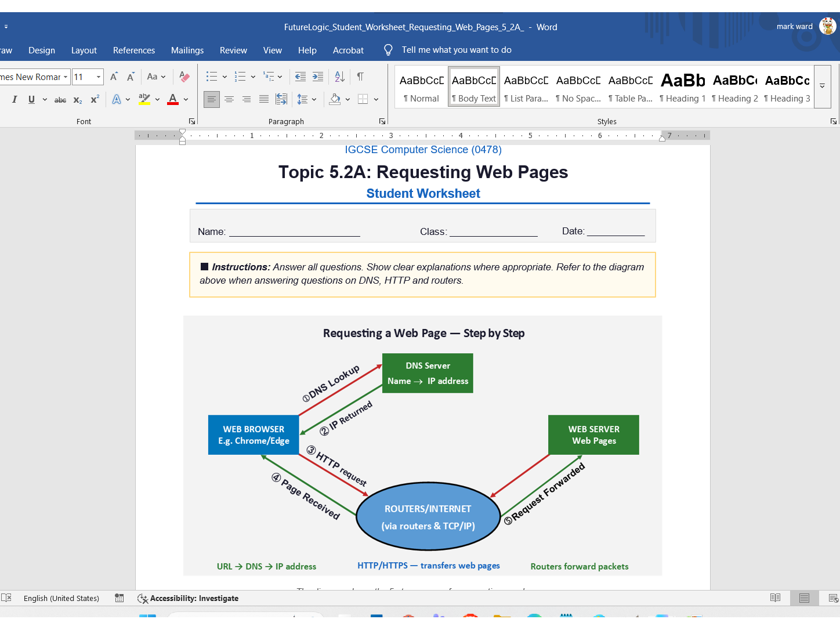840x630 pixels.
Task: Open the Styles pane launcher
Action: [x=834, y=121]
